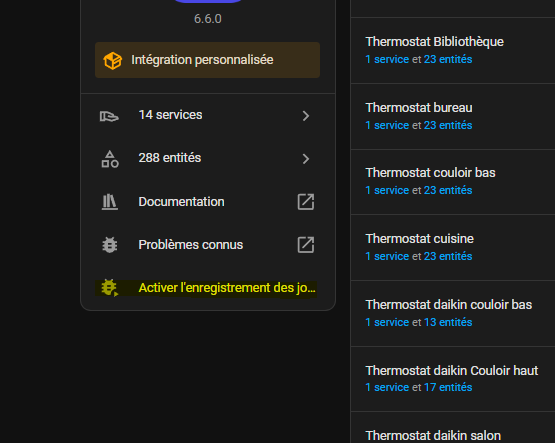Screen dimensions: 555x443
Task: Select the Thermostat couloir bas entry
Action: click(453, 182)
